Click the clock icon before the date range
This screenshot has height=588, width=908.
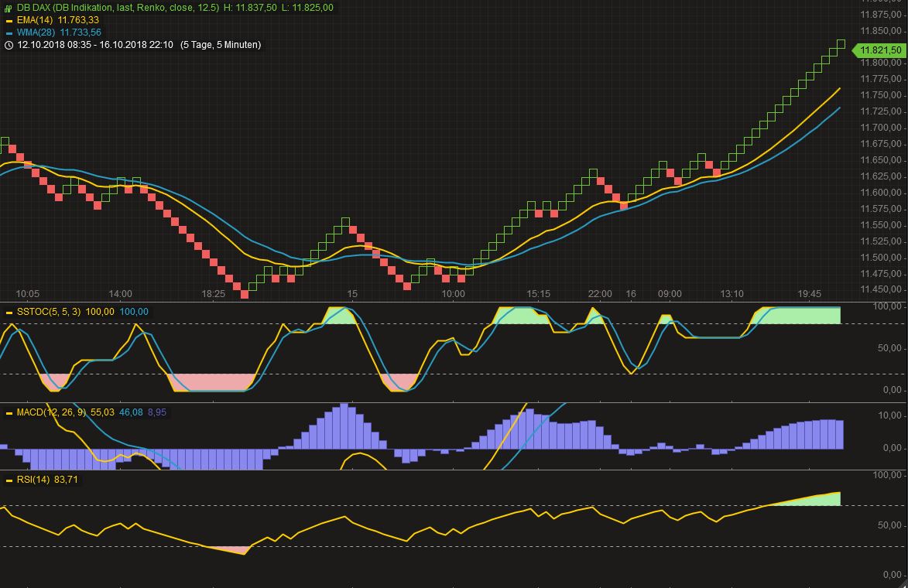[x=9, y=45]
